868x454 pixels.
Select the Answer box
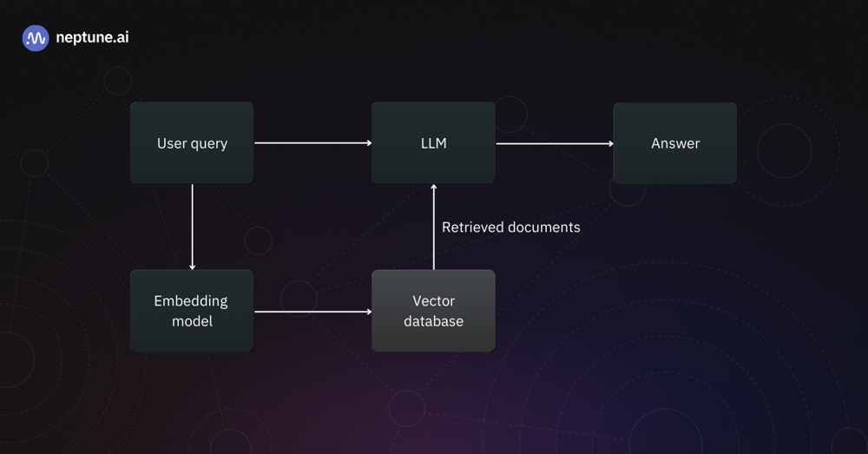(674, 143)
